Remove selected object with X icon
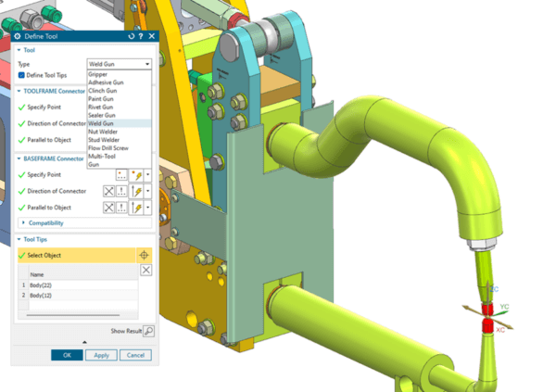 click(145, 270)
